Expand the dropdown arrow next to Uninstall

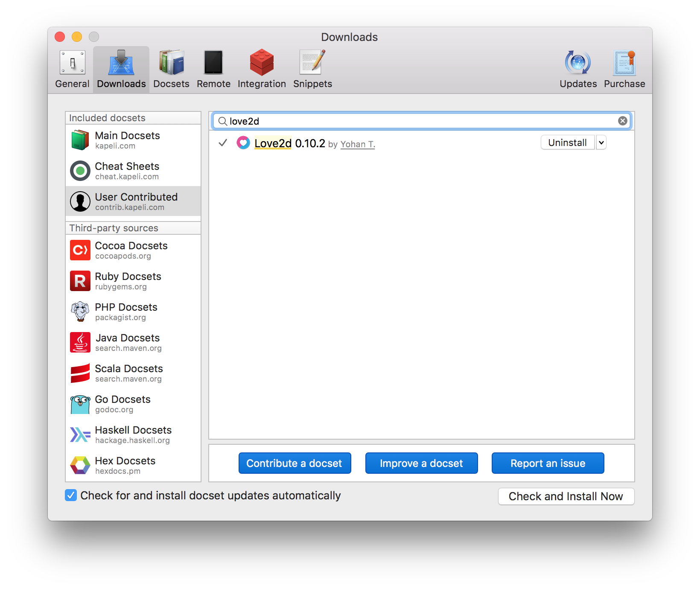pos(601,143)
